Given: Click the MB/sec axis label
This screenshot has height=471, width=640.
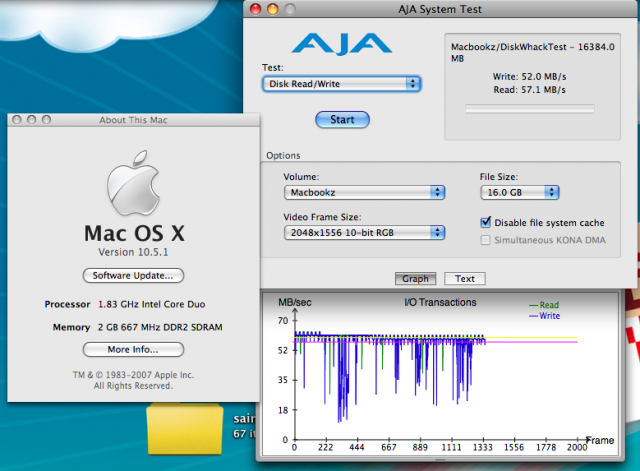Looking at the screenshot, I should click(295, 302).
